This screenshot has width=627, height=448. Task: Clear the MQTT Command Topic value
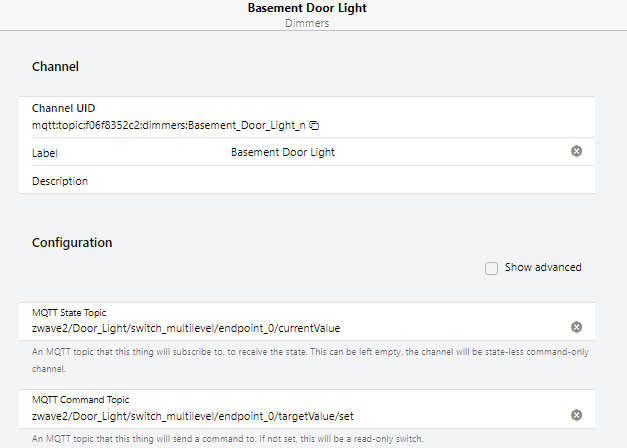(x=576, y=415)
